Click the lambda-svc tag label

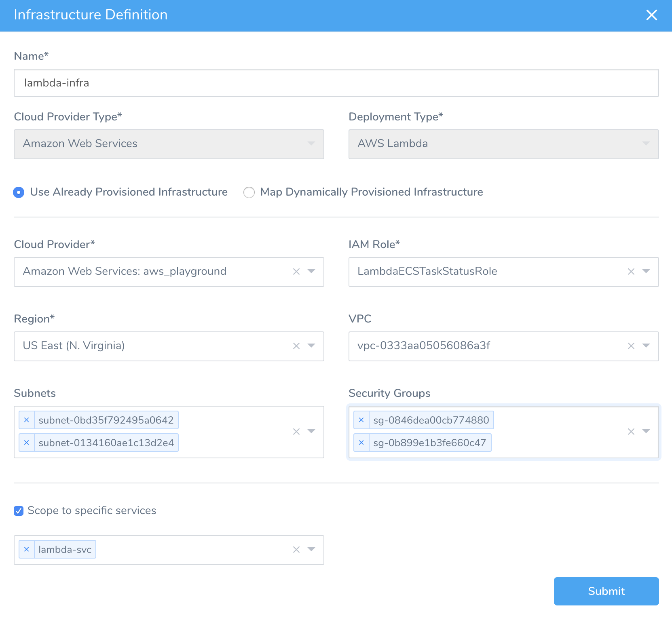65,549
